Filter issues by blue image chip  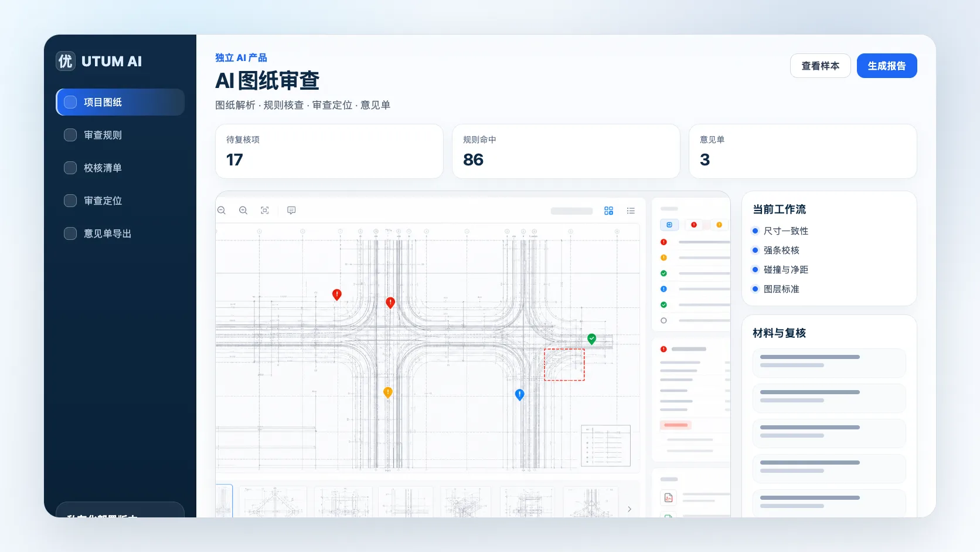(669, 225)
